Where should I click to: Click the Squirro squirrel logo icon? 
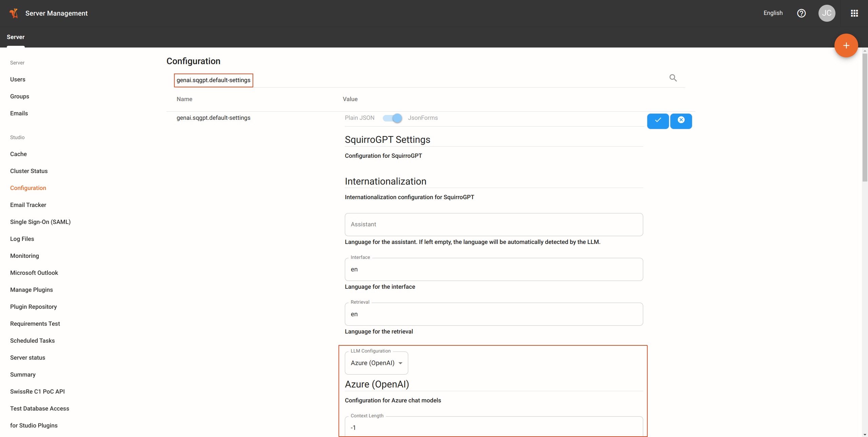pyautogui.click(x=14, y=13)
